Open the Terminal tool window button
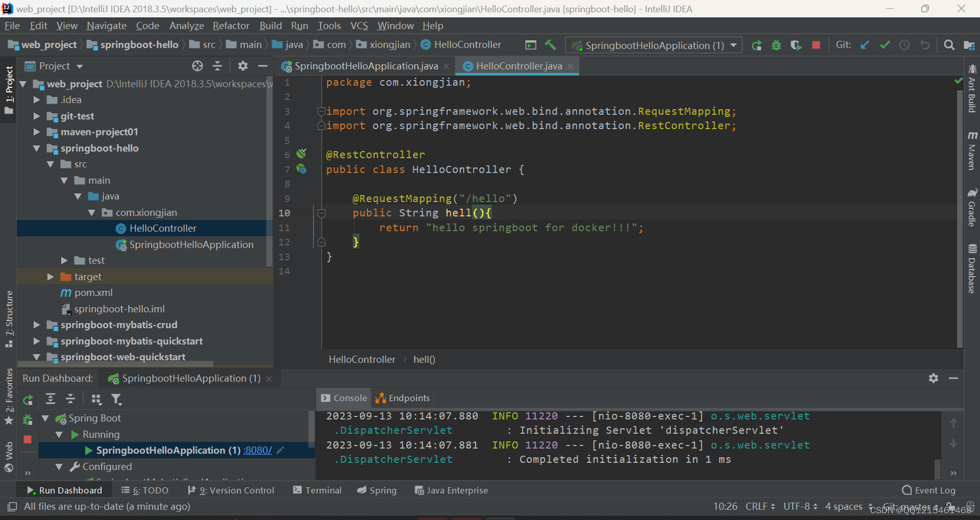This screenshot has height=520, width=980. [317, 490]
